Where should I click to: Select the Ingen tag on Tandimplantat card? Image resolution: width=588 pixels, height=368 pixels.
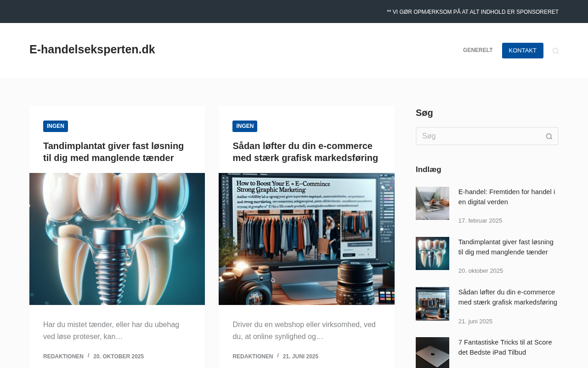(56, 126)
